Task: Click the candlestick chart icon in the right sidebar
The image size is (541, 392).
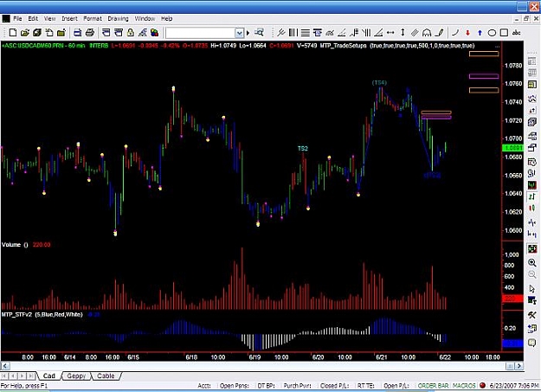Action: pos(532,209)
